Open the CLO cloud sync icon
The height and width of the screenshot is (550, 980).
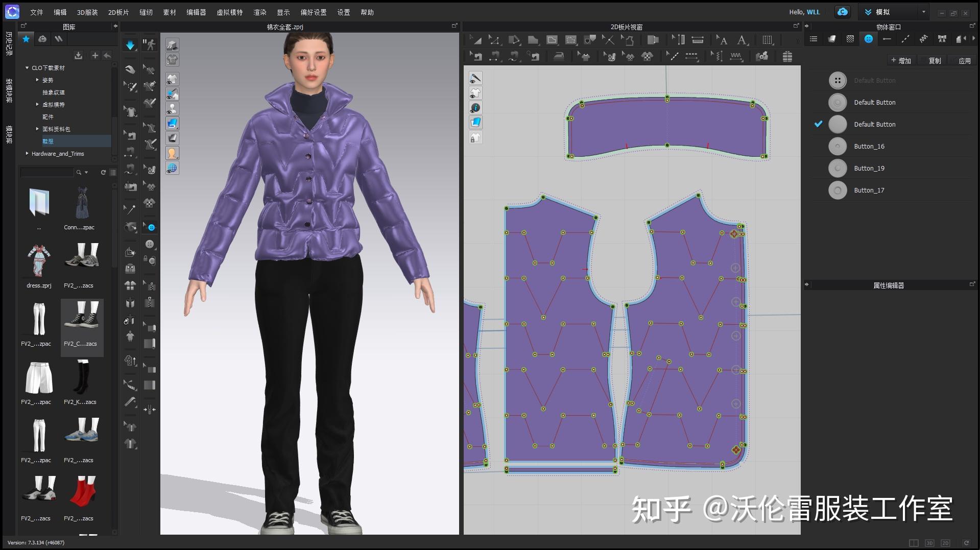tap(843, 12)
